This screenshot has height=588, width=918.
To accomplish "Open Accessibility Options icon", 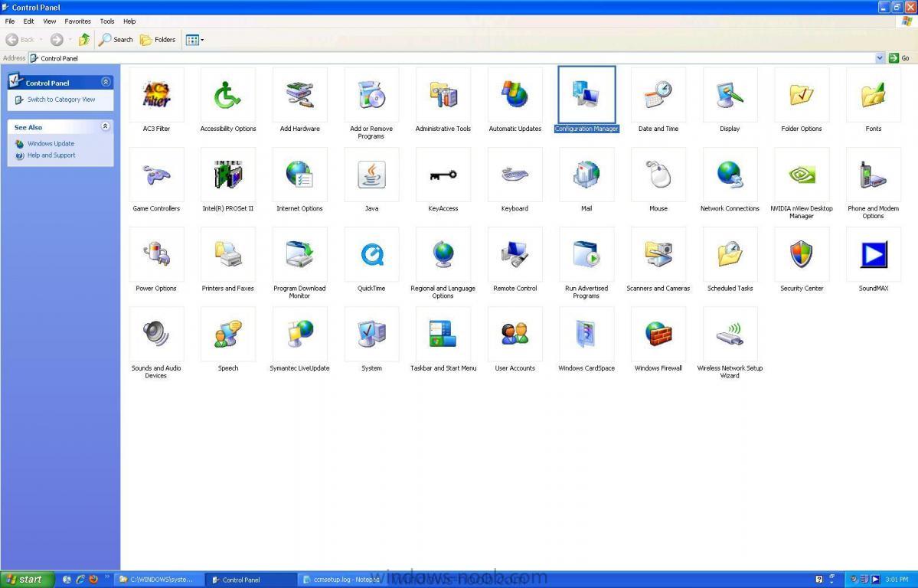I will pyautogui.click(x=227, y=95).
